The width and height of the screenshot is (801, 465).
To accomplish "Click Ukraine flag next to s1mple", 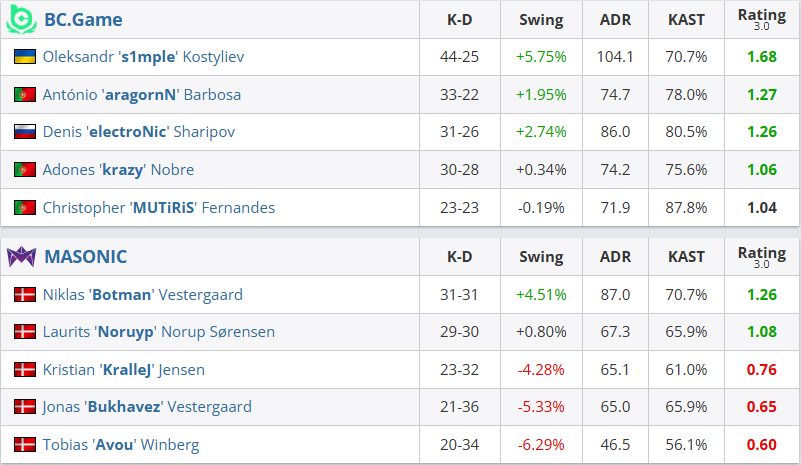I will [25, 56].
